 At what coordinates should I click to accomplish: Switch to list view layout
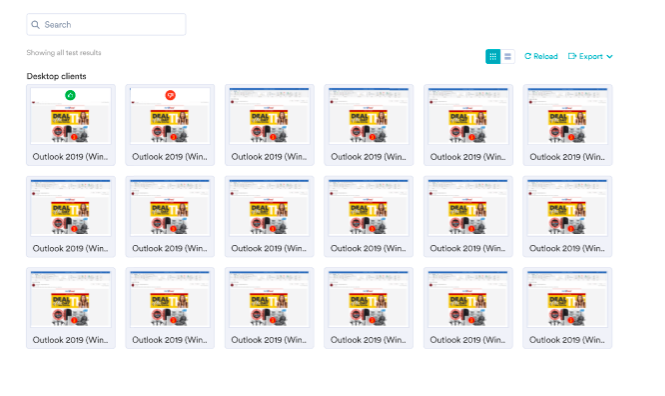[508, 56]
